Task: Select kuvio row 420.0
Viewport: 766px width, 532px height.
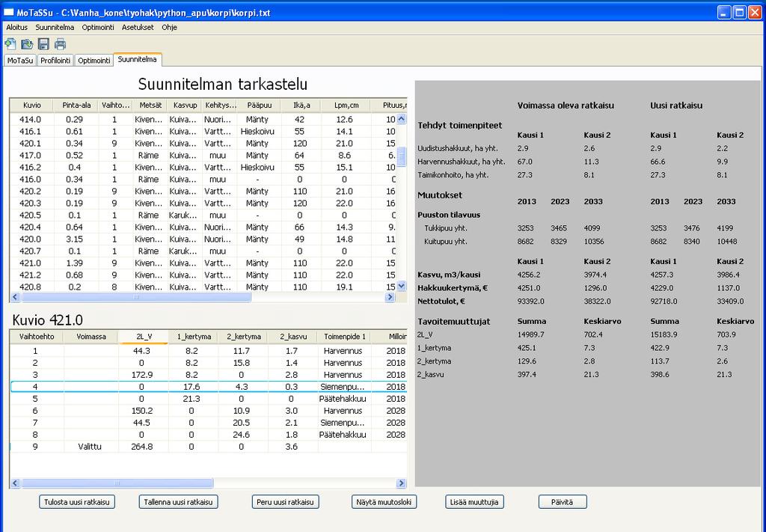Action: point(203,239)
